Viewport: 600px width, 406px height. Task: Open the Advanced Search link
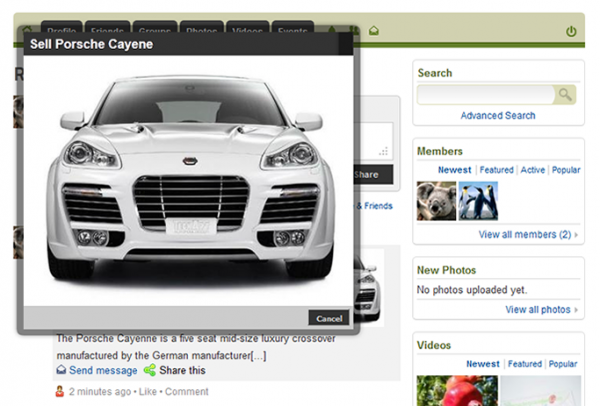(498, 116)
